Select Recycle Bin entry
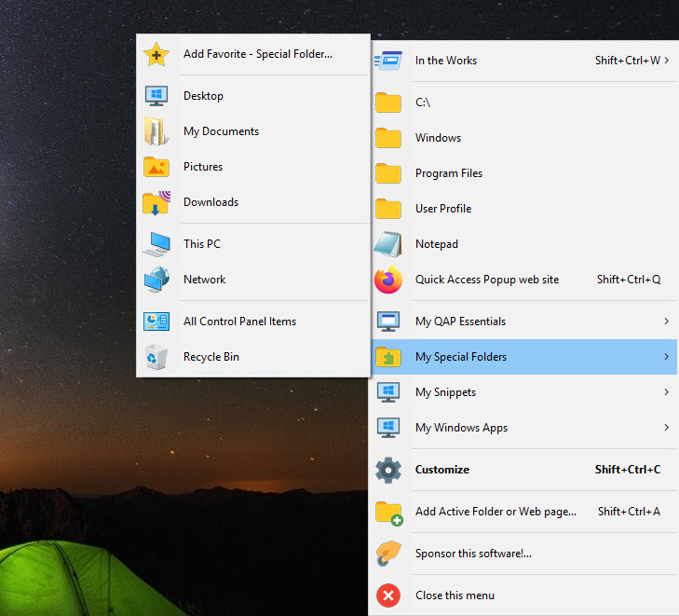The width and height of the screenshot is (679, 616). (253, 357)
